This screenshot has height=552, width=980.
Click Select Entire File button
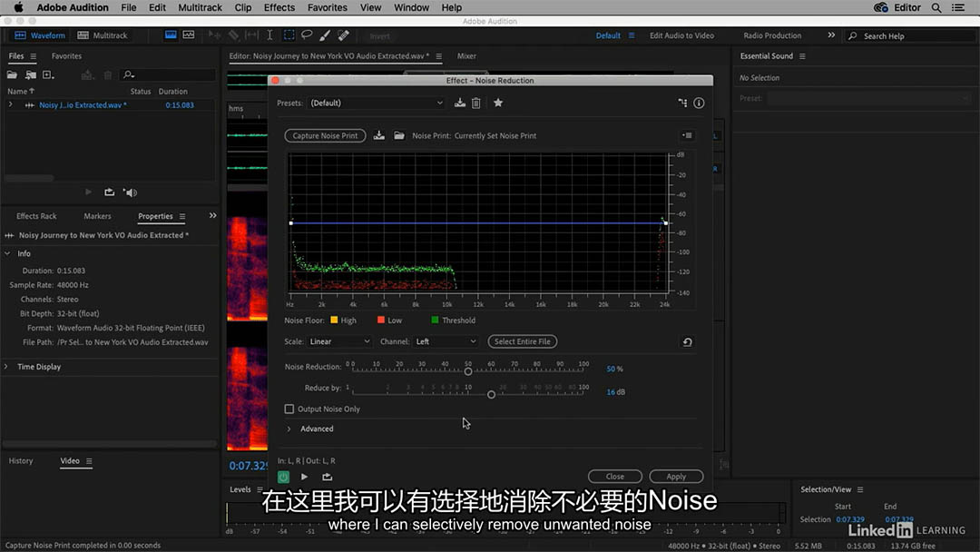click(x=523, y=342)
